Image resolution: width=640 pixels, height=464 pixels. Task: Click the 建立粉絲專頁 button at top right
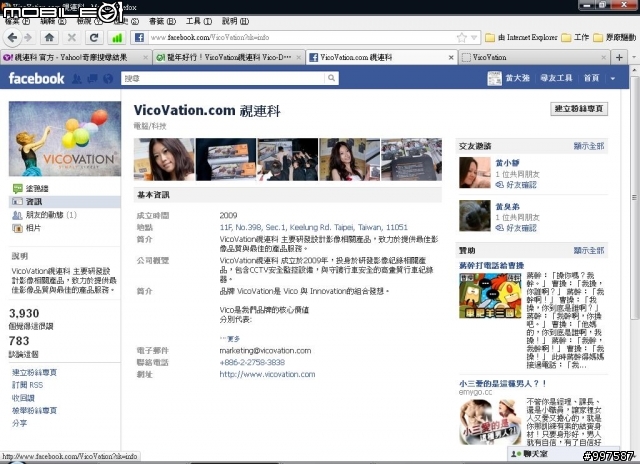(579, 109)
